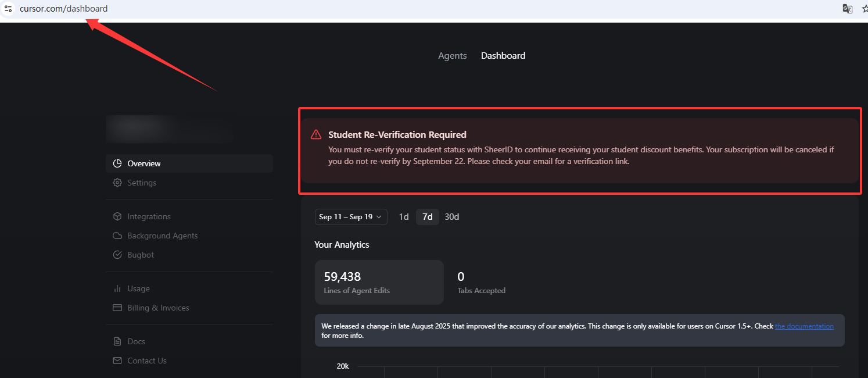Click the red warning triangle icon
The image size is (868, 378).
coord(316,134)
